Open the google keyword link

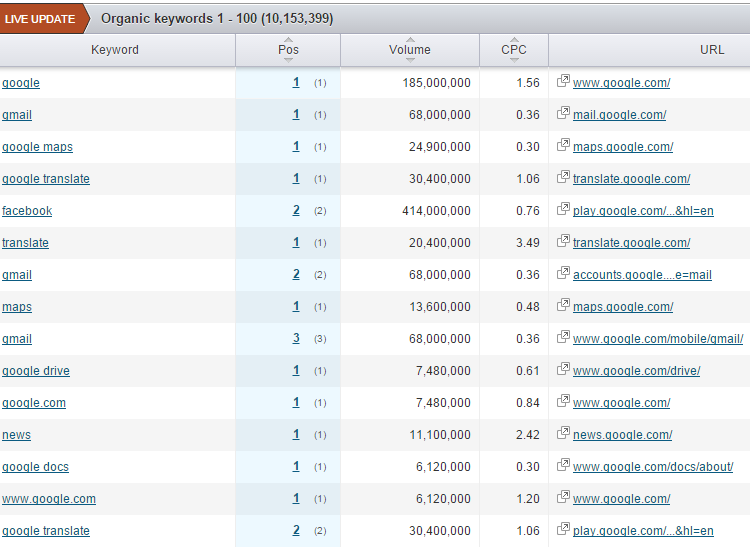pos(21,83)
